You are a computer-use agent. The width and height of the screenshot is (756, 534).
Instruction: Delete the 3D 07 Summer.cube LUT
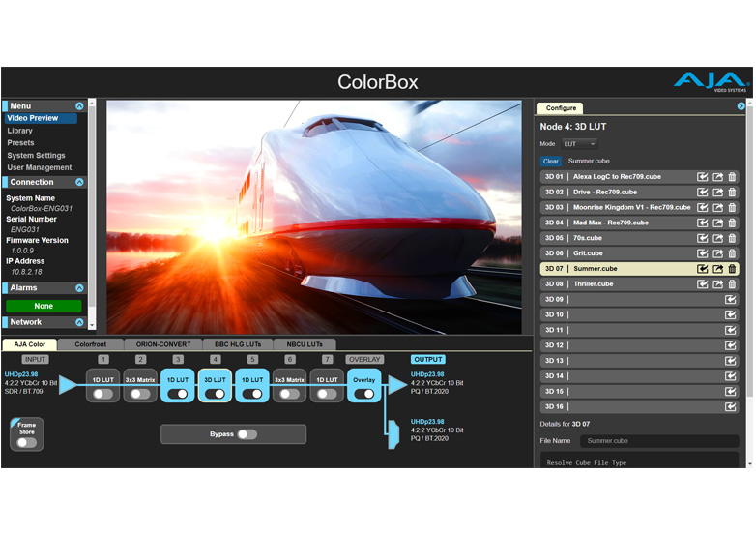pos(732,269)
